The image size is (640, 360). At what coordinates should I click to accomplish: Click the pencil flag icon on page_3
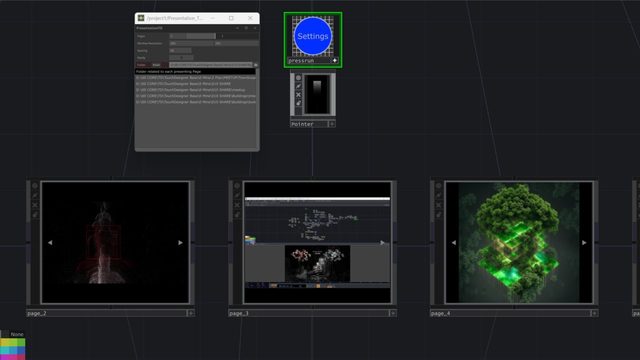pyautogui.click(x=237, y=196)
